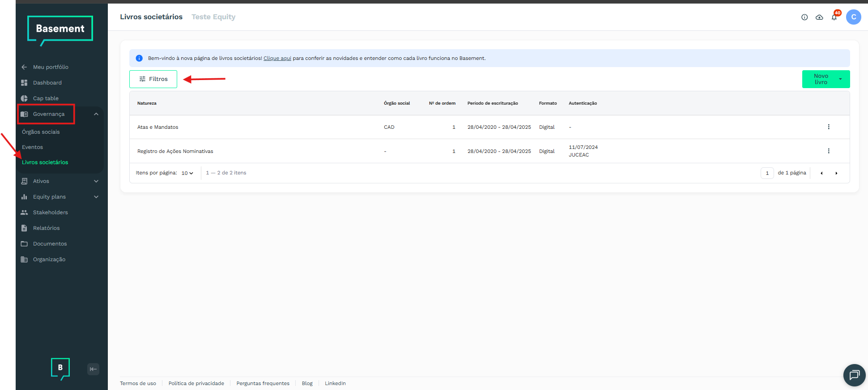The image size is (868, 390).
Task: Follow the 'Clique aqui' link
Action: click(x=277, y=58)
